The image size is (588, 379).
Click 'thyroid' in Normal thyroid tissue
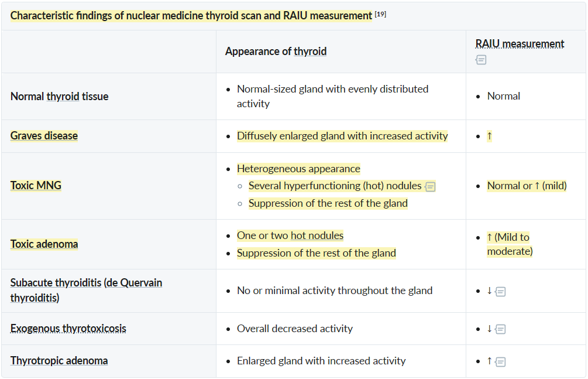[63, 97]
